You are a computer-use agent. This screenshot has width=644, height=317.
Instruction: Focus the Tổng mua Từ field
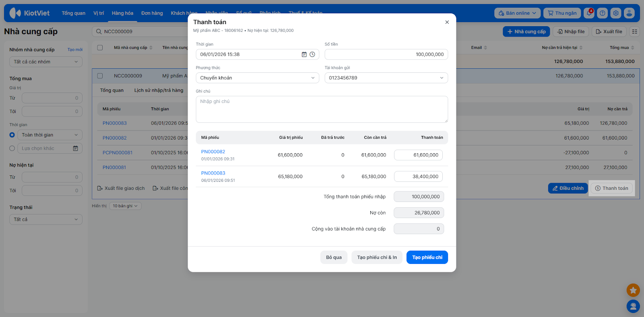(52, 98)
